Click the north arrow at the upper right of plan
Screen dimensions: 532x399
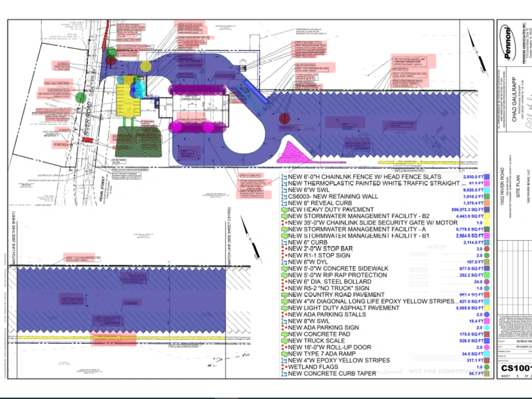pyautogui.click(x=477, y=51)
